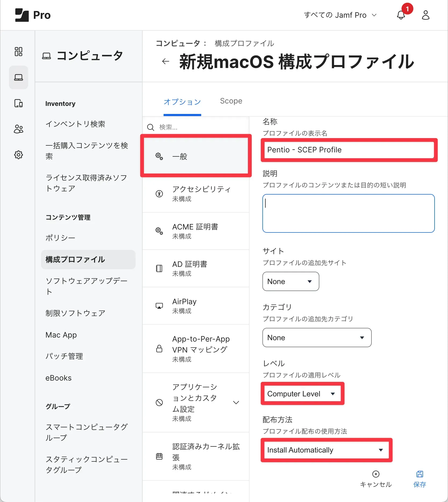The height and width of the screenshot is (502, 448).
Task: Change the Computer Level dropdown
Action: pyautogui.click(x=302, y=394)
